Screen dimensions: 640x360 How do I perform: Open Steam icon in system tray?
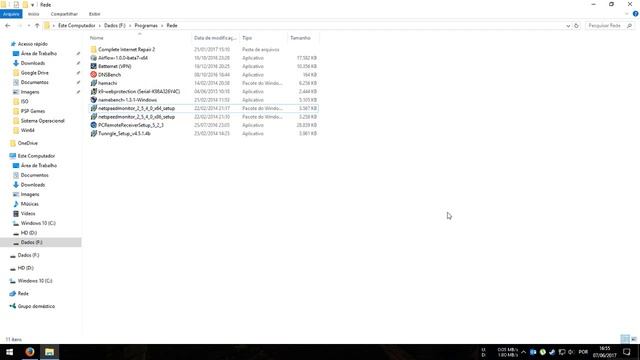click(552, 352)
